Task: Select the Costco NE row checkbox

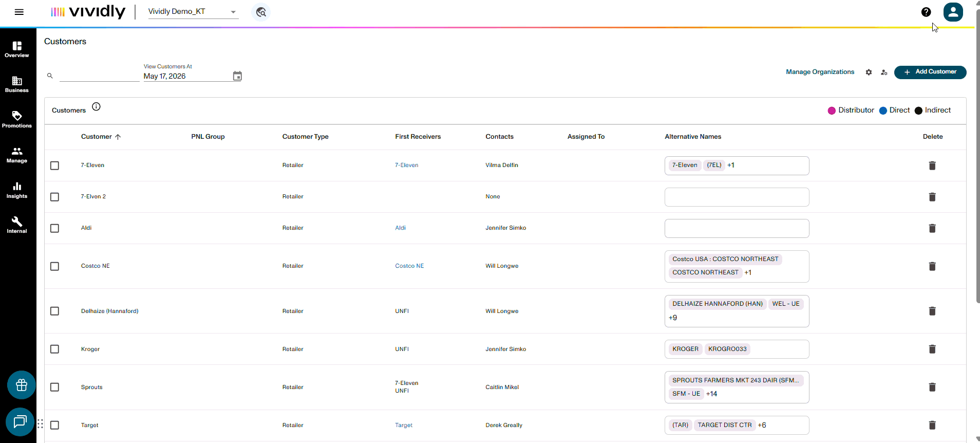Action: pos(55,266)
